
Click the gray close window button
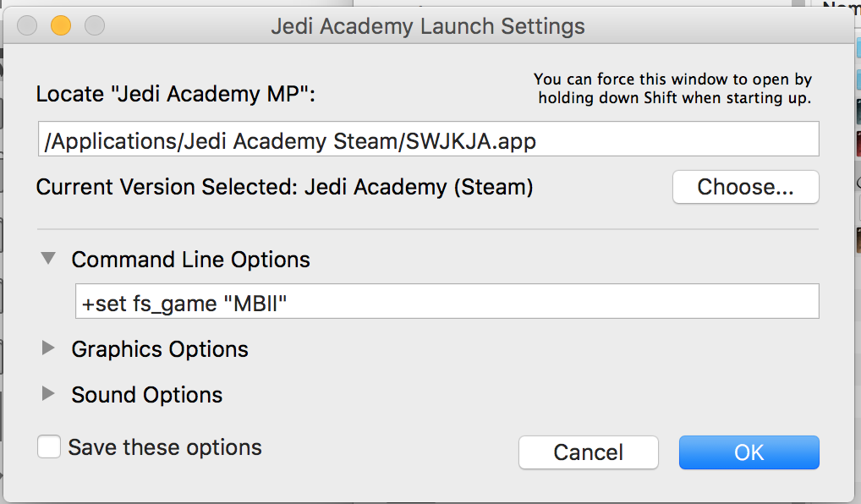pyautogui.click(x=27, y=26)
